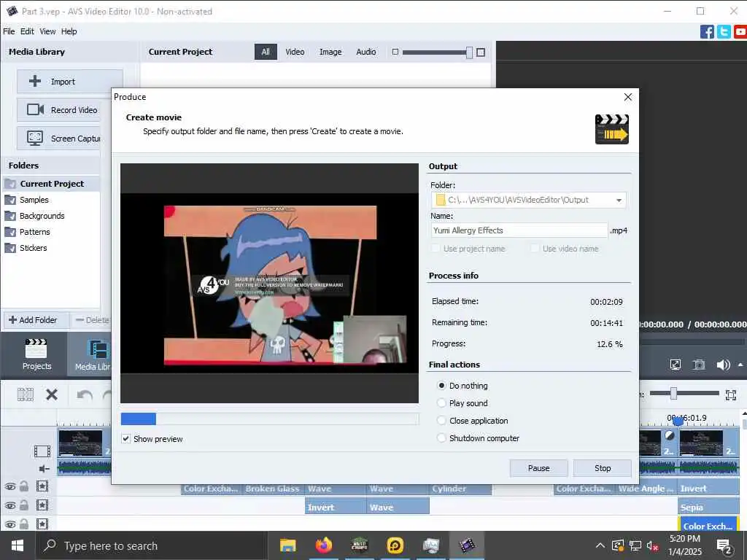747x560 pixels.
Task: Select the Backgrounds folder
Action: click(42, 216)
